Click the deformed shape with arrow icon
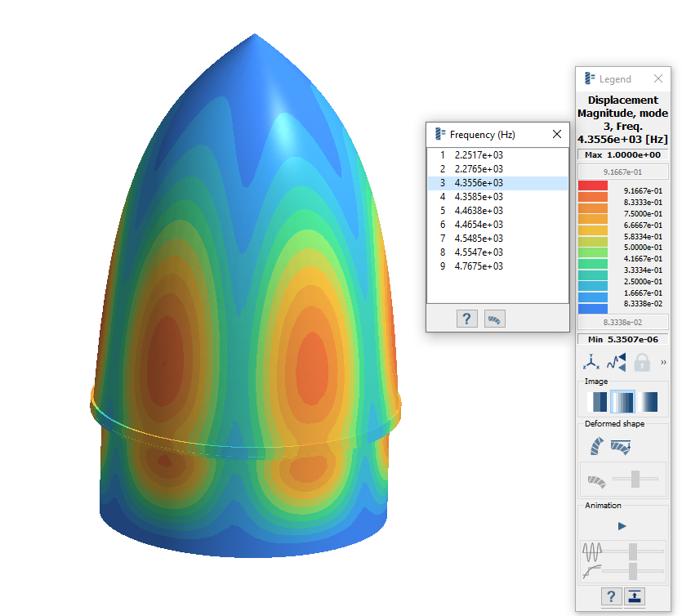 (x=621, y=446)
